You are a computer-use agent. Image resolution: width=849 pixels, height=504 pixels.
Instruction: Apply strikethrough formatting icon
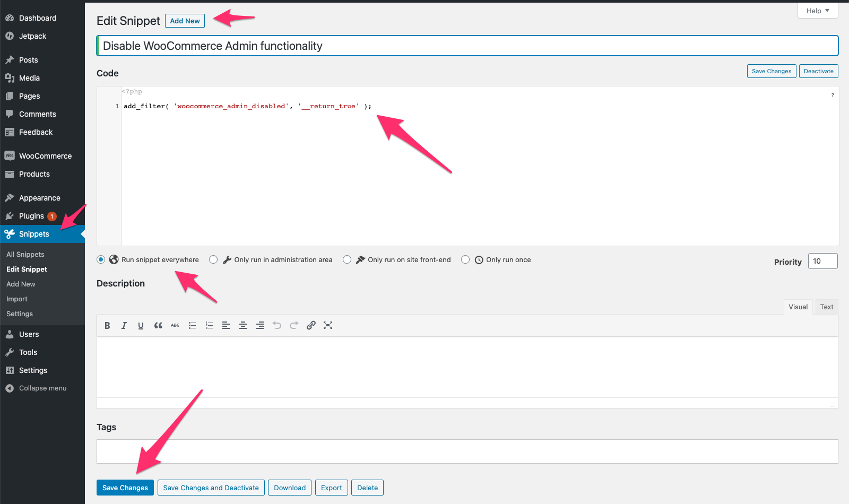[175, 325]
